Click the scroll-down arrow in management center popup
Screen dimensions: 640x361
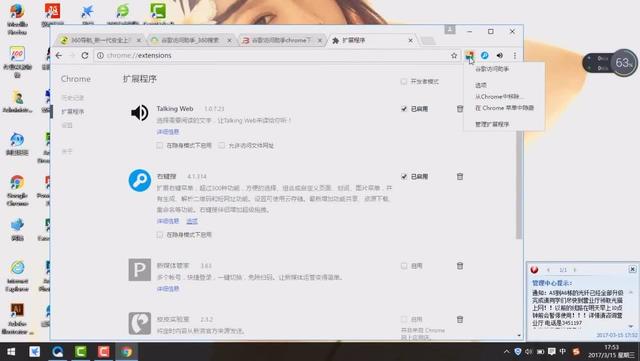(x=631, y=326)
